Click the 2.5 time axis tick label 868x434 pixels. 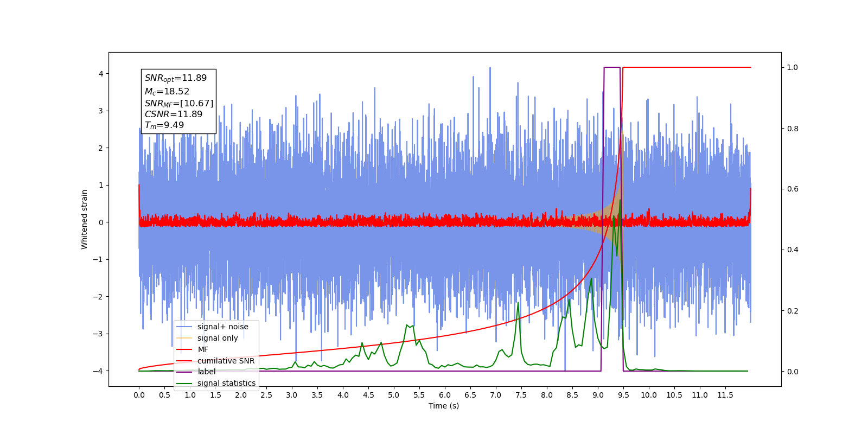pyautogui.click(x=266, y=395)
